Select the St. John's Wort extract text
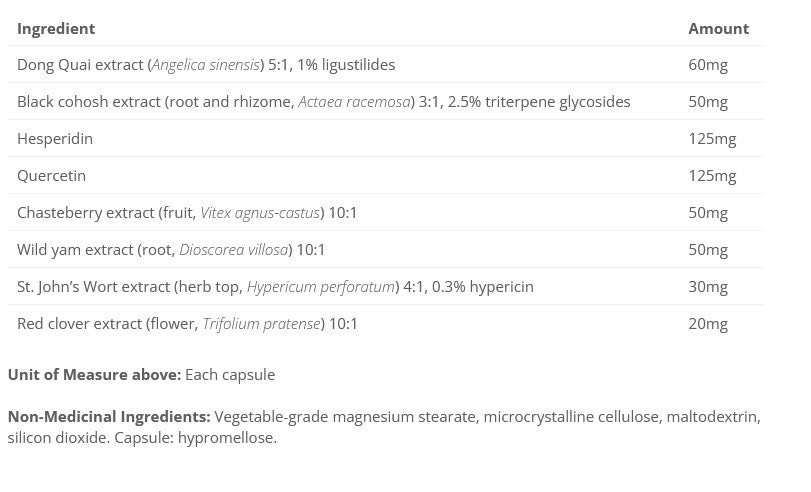 [275, 287]
